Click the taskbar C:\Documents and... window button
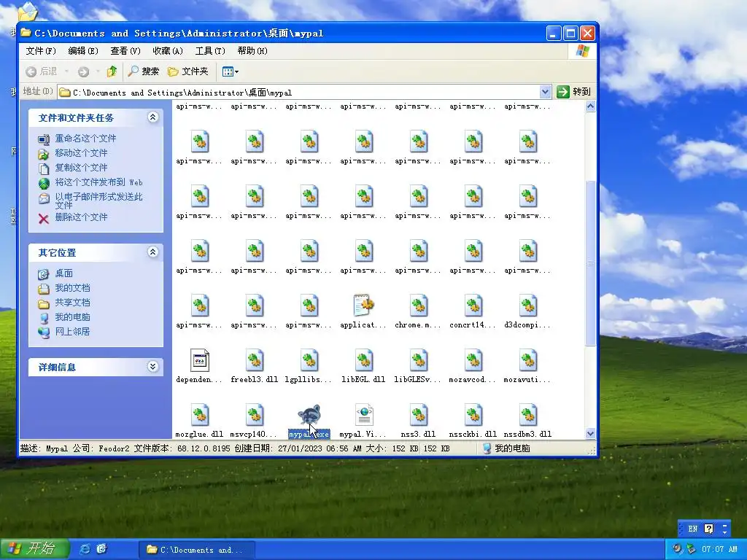Screen dimensions: 747x560 196,550
